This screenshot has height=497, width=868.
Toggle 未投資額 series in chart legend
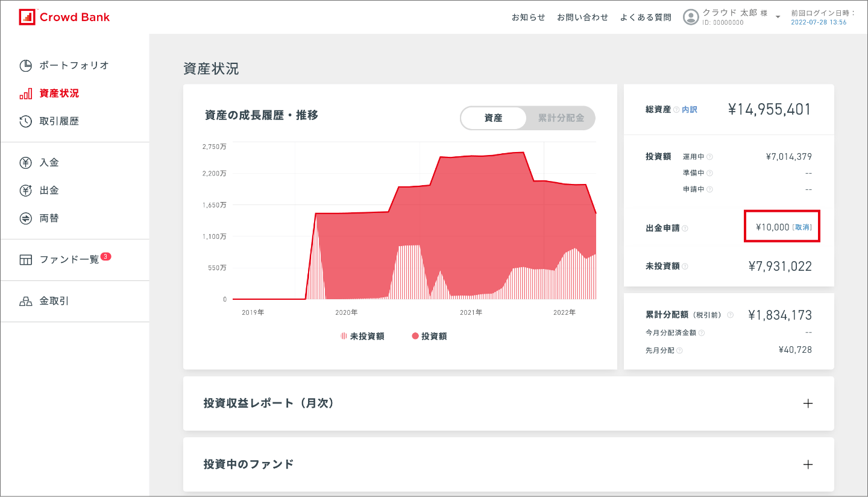pos(362,337)
